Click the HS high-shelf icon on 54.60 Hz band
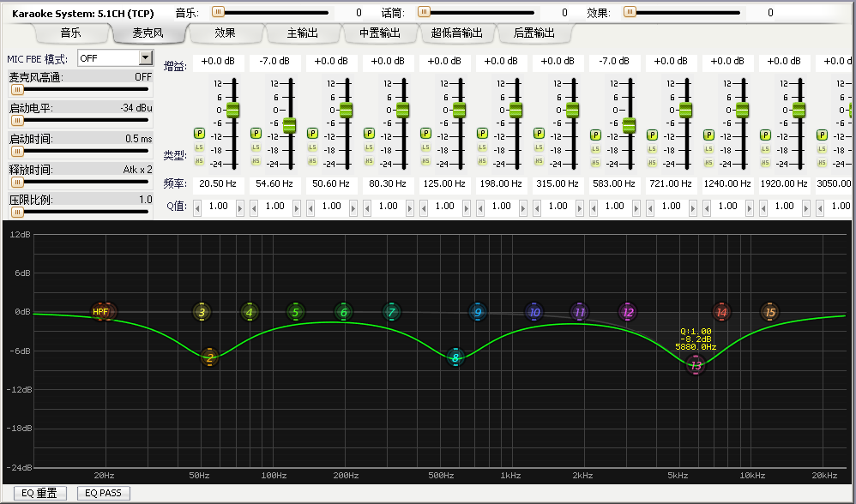 [256, 159]
